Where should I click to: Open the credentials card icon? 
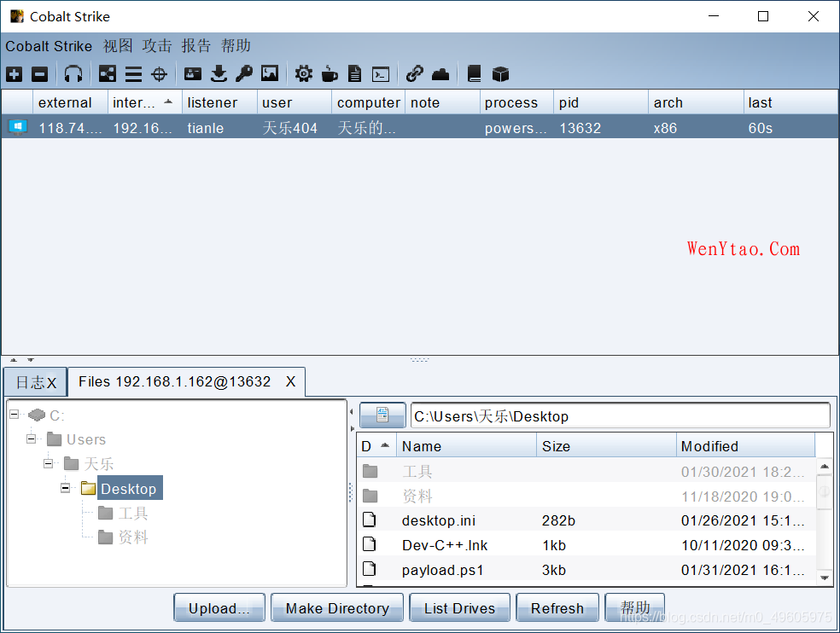tap(193, 74)
